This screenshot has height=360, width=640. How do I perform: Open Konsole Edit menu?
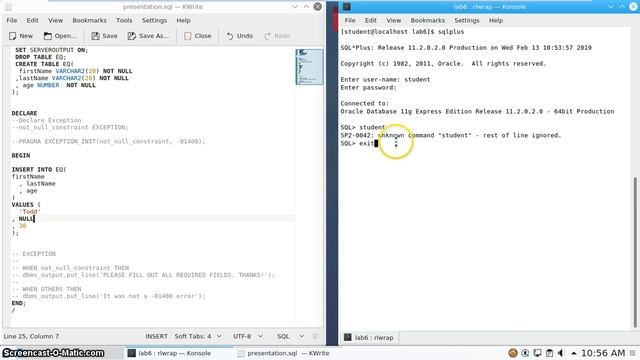coord(371,20)
